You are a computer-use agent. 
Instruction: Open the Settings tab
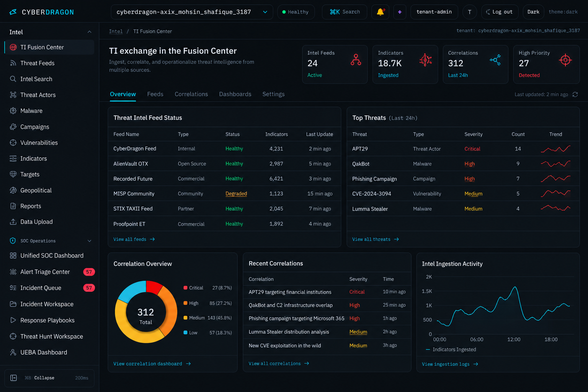[x=273, y=94]
